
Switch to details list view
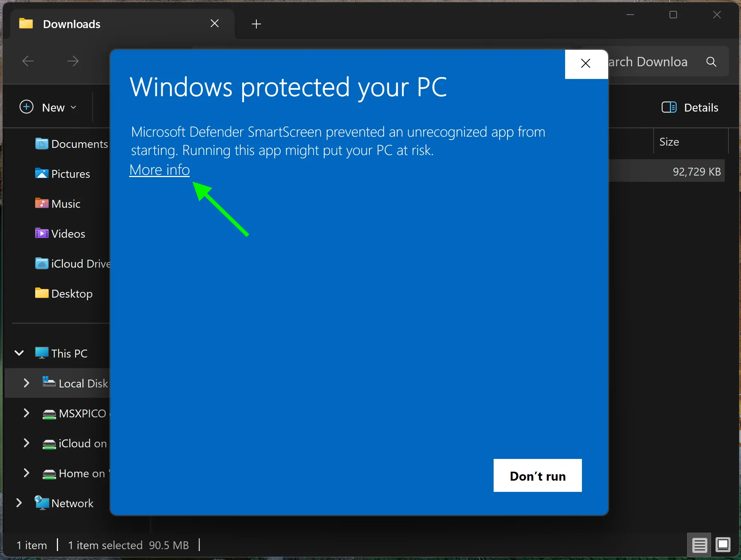tap(699, 545)
